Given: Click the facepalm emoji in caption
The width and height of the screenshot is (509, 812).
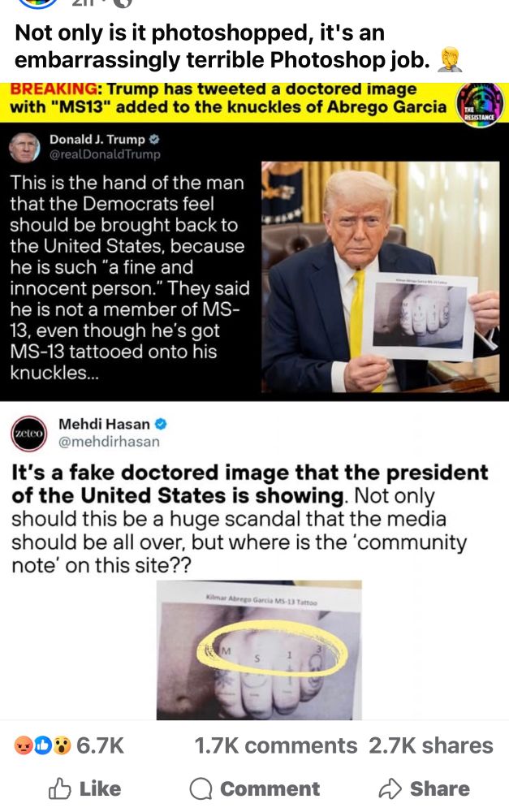Looking at the screenshot, I should 450,59.
